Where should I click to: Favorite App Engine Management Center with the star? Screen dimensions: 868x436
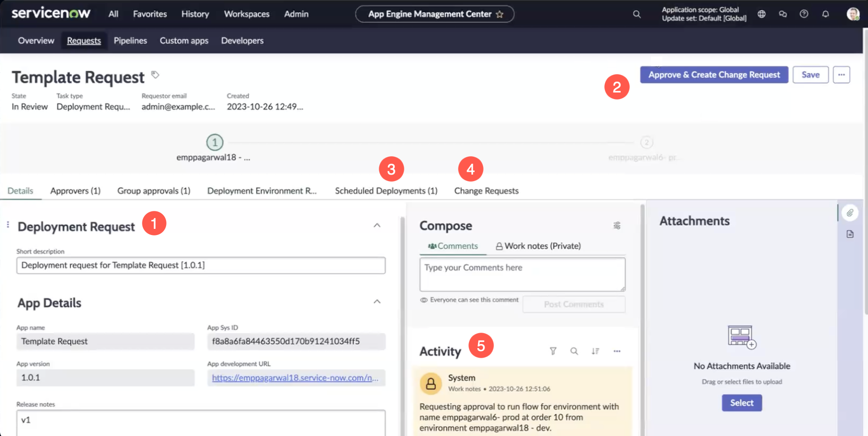click(x=500, y=14)
